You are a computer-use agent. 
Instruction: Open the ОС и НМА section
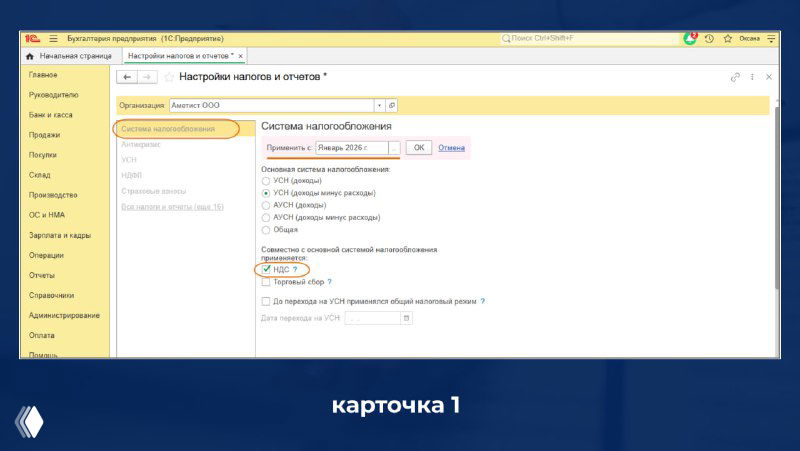pos(47,215)
